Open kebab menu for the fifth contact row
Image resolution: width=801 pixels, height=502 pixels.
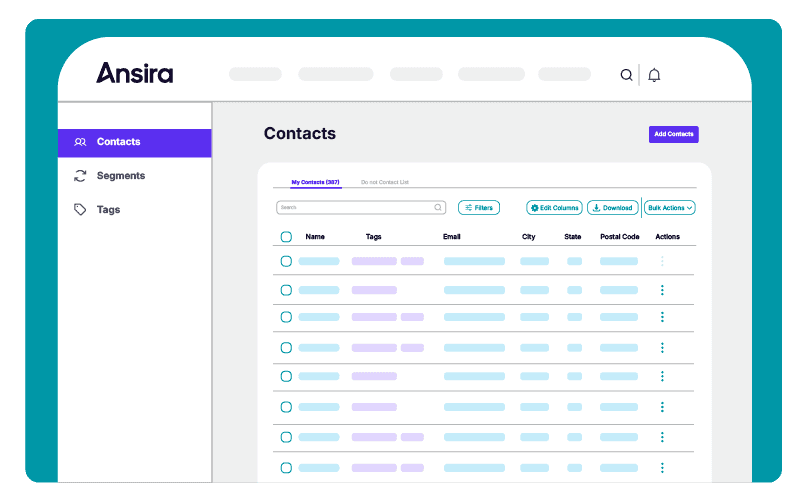[662, 376]
